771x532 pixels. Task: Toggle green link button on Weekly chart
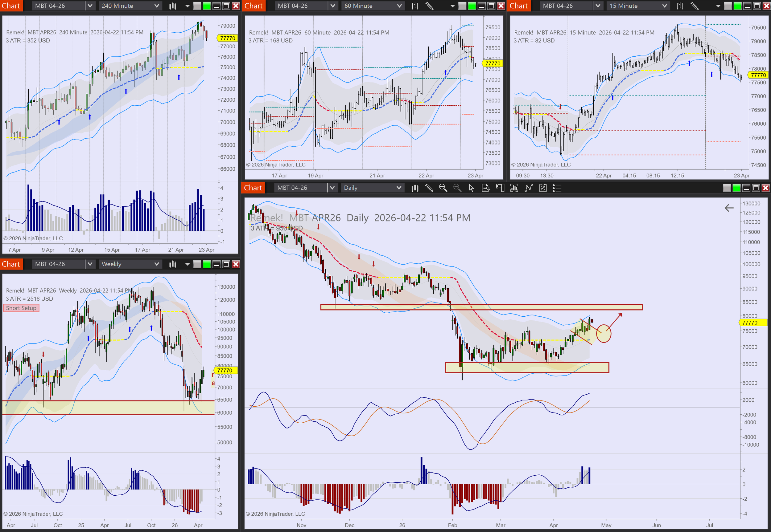207,264
